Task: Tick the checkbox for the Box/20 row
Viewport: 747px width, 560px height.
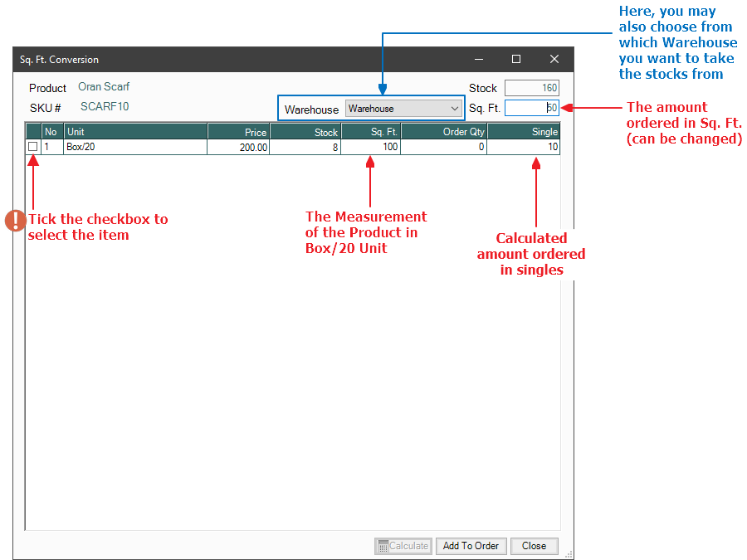Action: [x=33, y=147]
